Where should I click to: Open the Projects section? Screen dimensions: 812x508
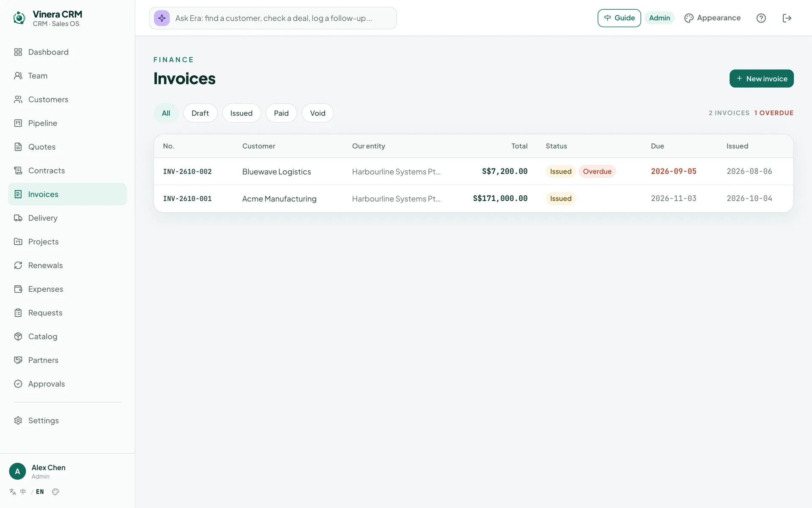(x=67, y=242)
